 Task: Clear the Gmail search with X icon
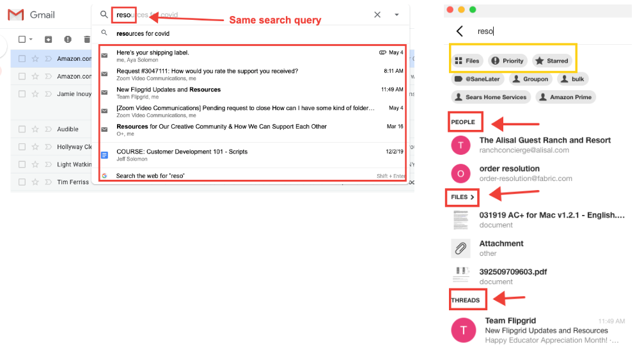pyautogui.click(x=377, y=15)
